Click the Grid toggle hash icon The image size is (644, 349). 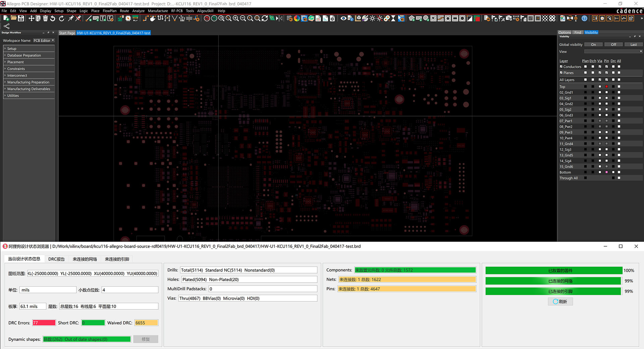(x=289, y=18)
